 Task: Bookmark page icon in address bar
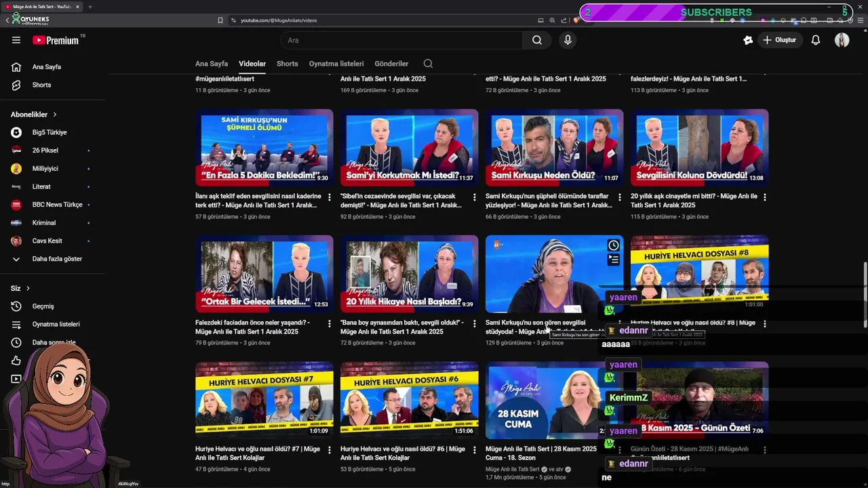click(220, 20)
